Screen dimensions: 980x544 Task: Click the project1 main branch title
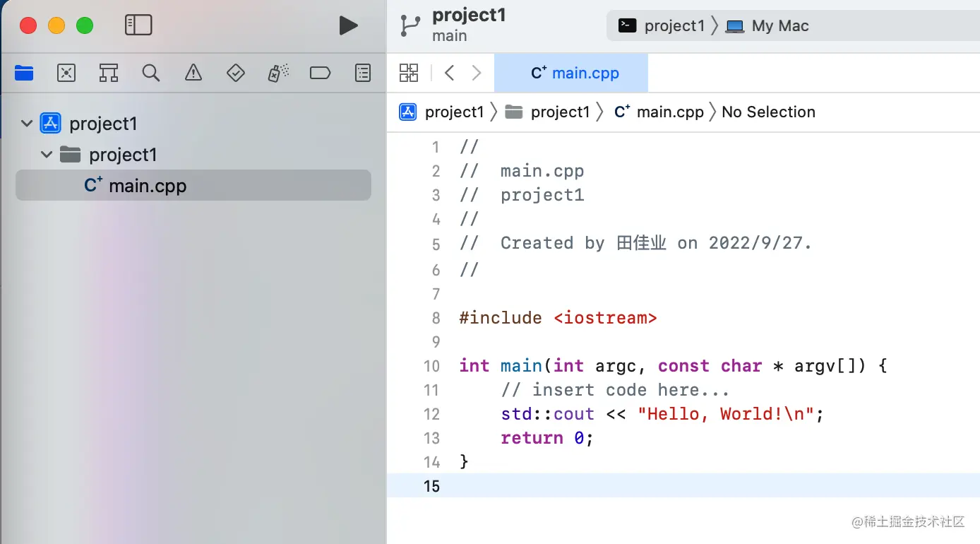(469, 25)
